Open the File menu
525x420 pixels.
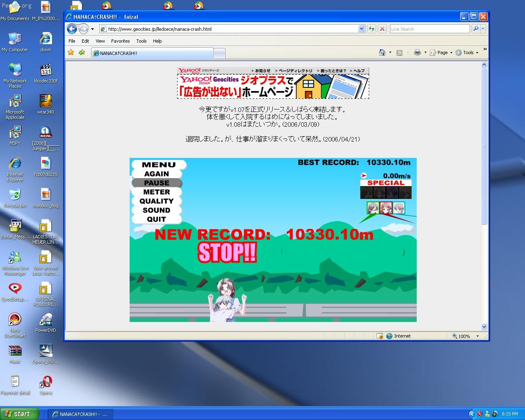72,41
